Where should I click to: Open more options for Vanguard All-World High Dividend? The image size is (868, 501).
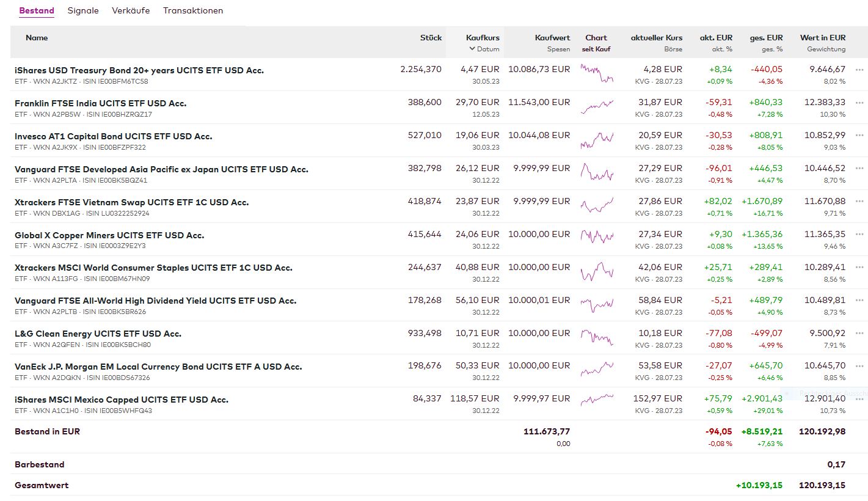pyautogui.click(x=859, y=301)
